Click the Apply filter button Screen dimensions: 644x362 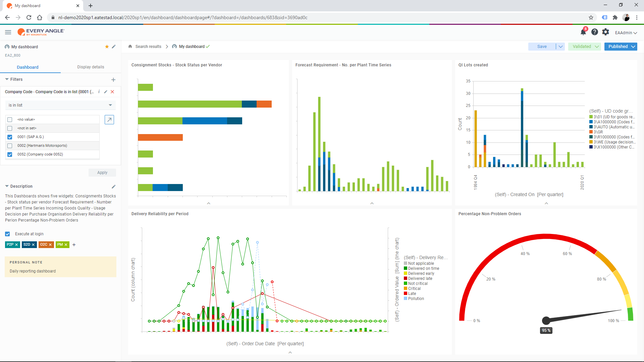point(102,173)
